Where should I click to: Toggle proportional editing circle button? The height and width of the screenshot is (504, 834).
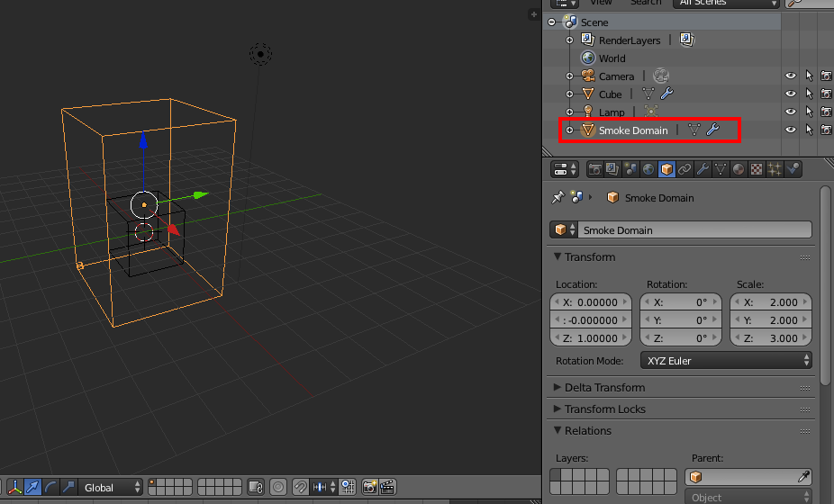pyautogui.click(x=278, y=487)
